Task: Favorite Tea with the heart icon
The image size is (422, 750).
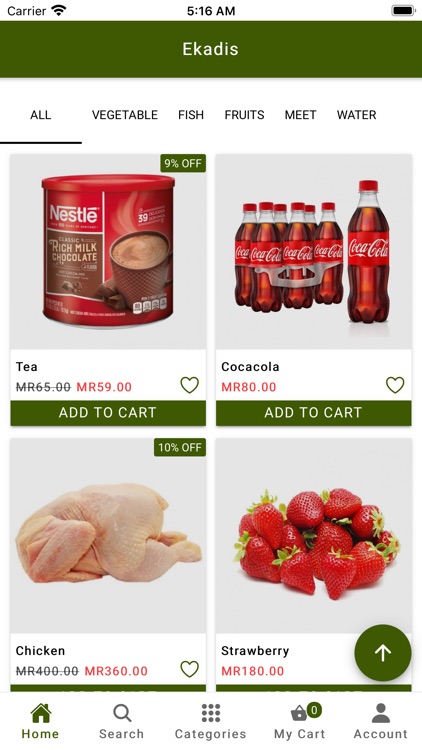Action: pos(189,385)
